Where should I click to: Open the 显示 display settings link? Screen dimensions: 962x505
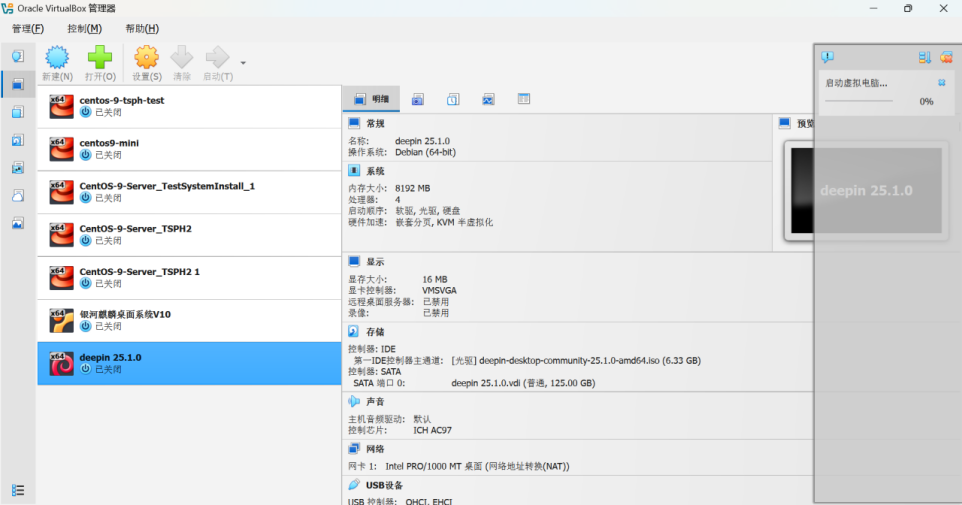[375, 262]
